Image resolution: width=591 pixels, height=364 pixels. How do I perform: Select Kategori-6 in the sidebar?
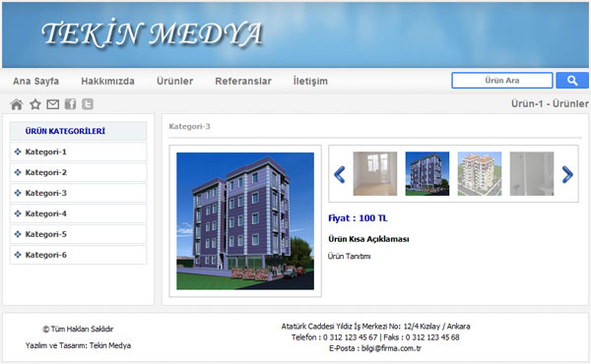tap(79, 255)
